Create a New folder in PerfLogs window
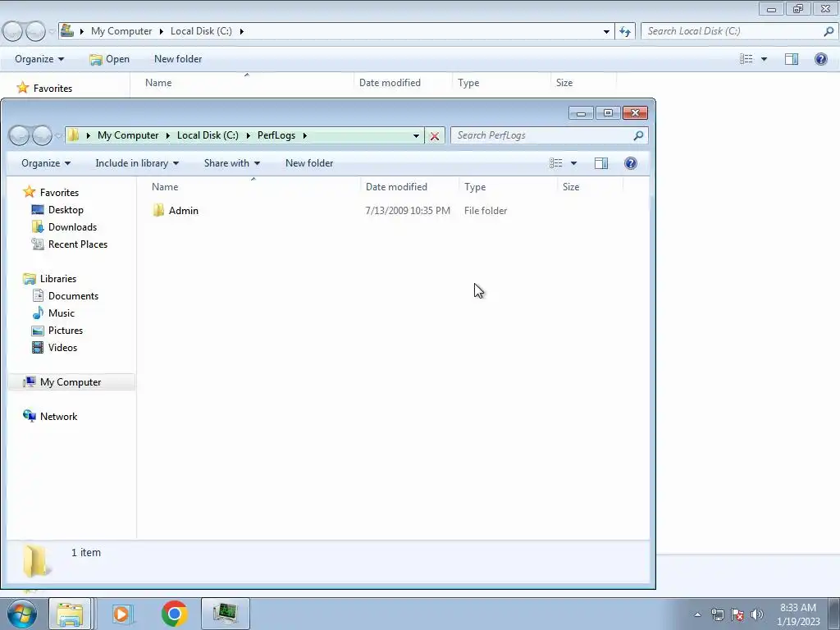The width and height of the screenshot is (840, 630). point(309,163)
